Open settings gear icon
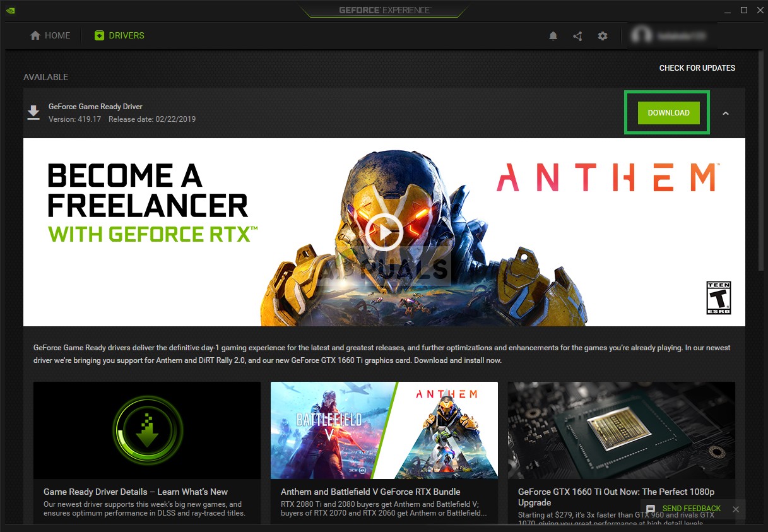 pyautogui.click(x=603, y=36)
